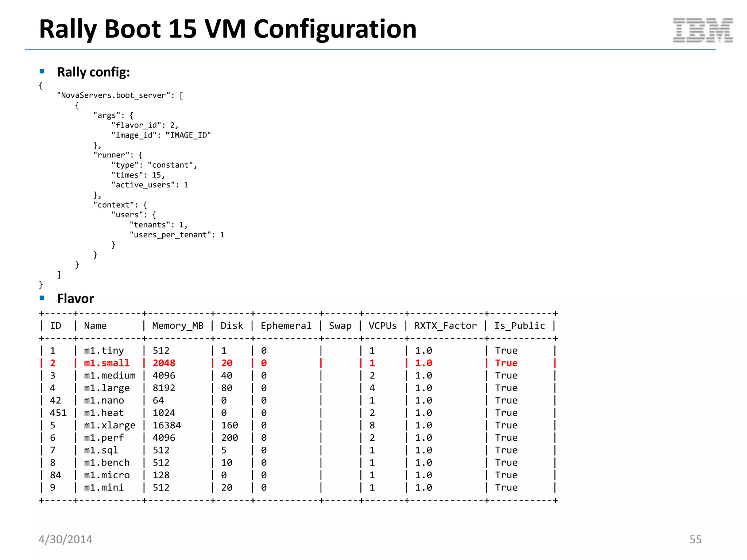Click the "times": 15 config line

coord(138,175)
